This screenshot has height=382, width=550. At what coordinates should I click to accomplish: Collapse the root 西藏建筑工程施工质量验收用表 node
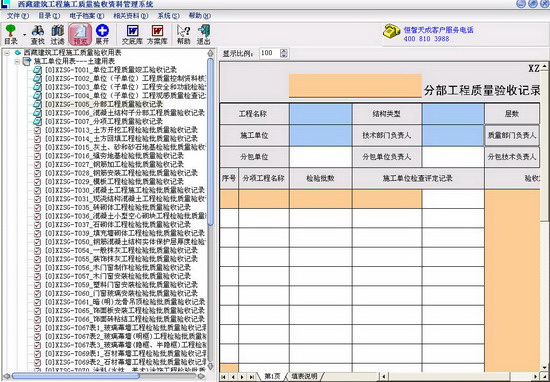click(x=7, y=53)
